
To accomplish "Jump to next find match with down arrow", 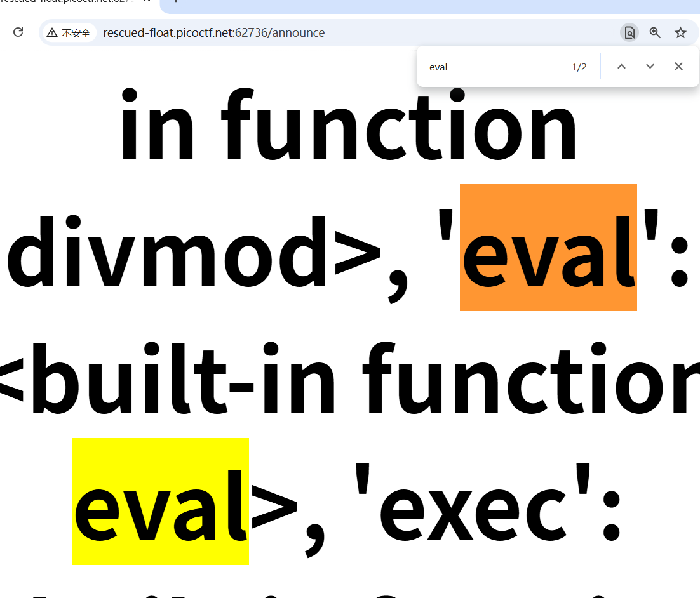I will (650, 67).
